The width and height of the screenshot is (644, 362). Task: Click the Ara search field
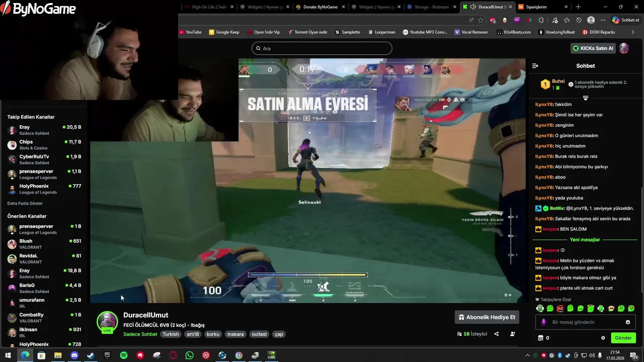[322, 48]
